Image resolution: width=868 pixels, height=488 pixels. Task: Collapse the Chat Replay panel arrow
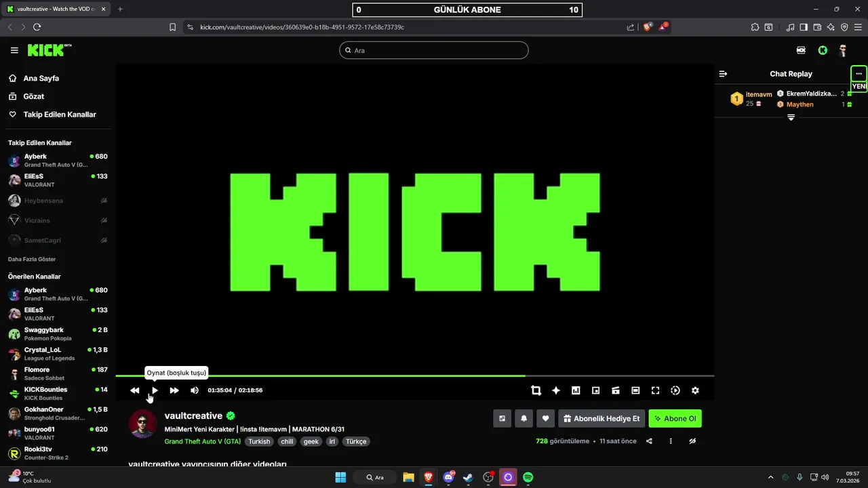(723, 74)
